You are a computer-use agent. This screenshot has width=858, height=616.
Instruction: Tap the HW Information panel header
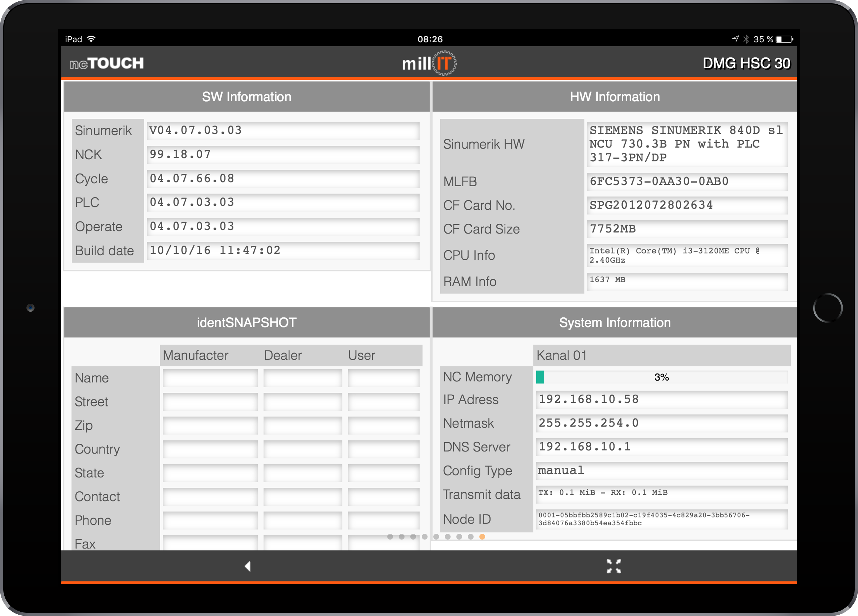pos(615,97)
